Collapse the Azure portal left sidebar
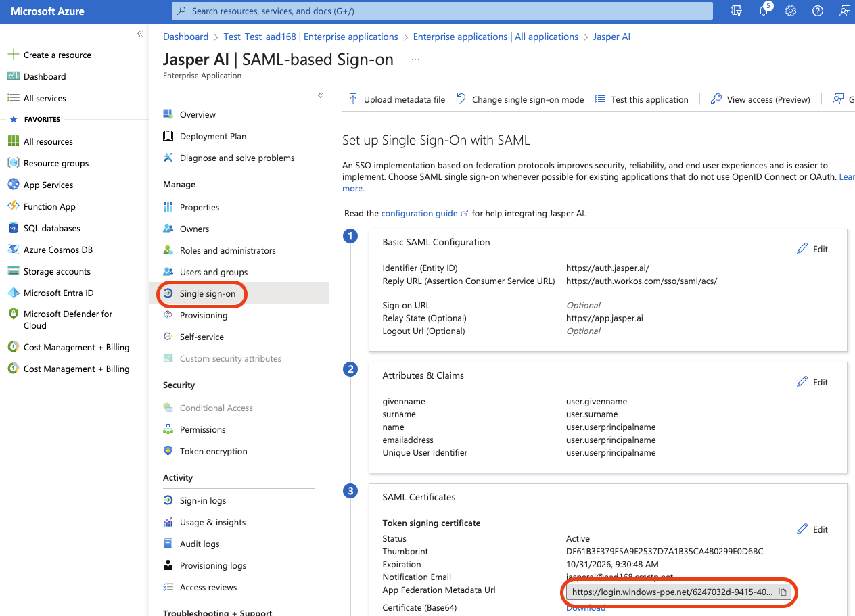The width and height of the screenshot is (855, 616). coord(139,34)
